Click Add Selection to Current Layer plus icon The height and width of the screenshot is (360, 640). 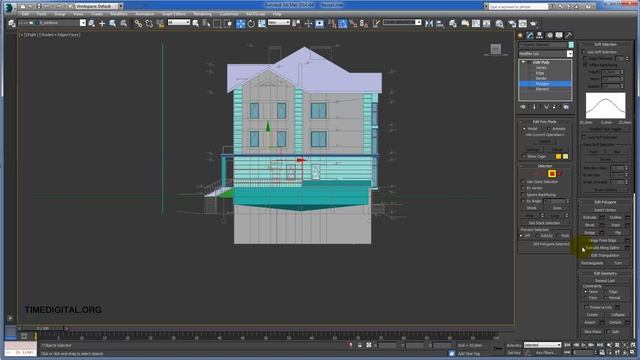(102, 24)
